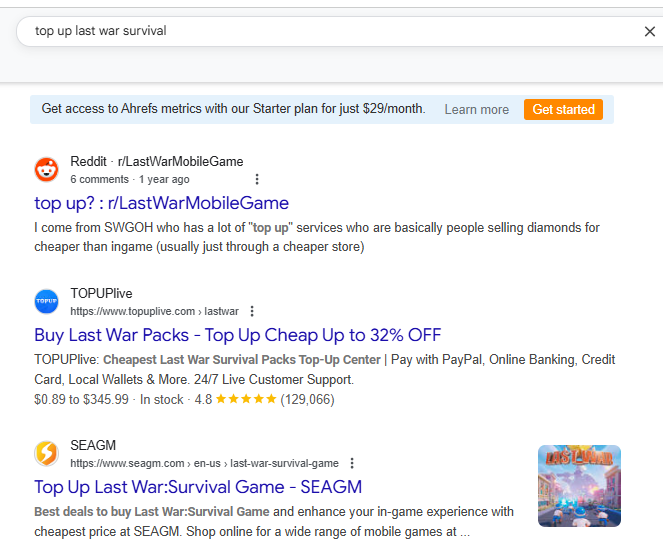The height and width of the screenshot is (552, 663).
Task: Open the three-dot menu beside the Reddit result
Action: point(257,179)
